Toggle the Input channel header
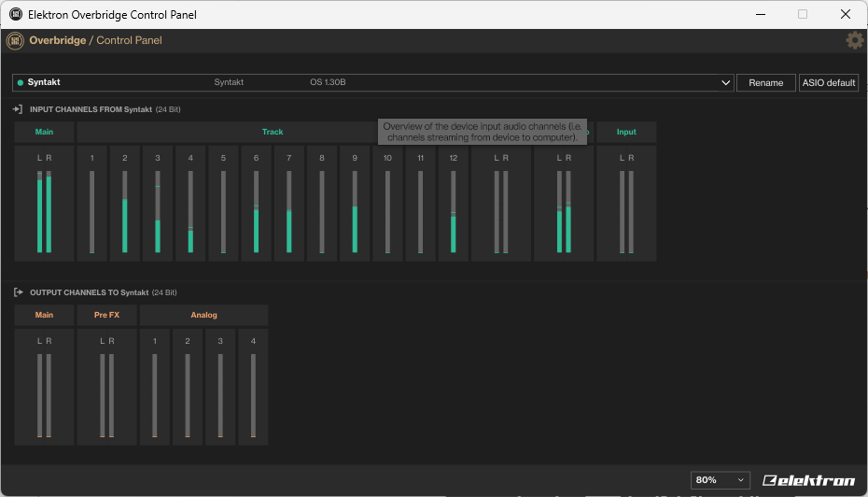This screenshot has height=497, width=868. tap(626, 132)
